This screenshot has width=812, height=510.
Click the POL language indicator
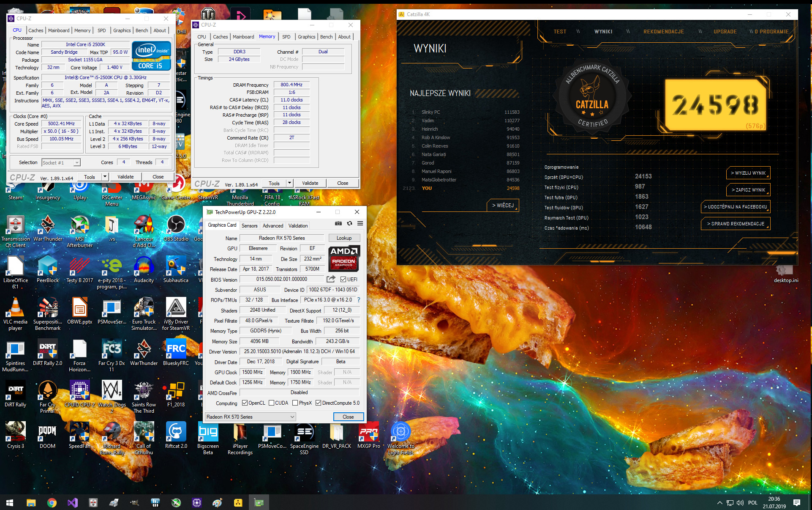752,503
